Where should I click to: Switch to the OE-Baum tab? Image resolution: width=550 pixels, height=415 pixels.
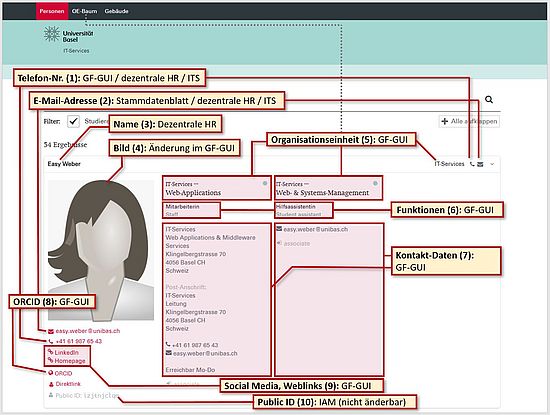(x=84, y=11)
